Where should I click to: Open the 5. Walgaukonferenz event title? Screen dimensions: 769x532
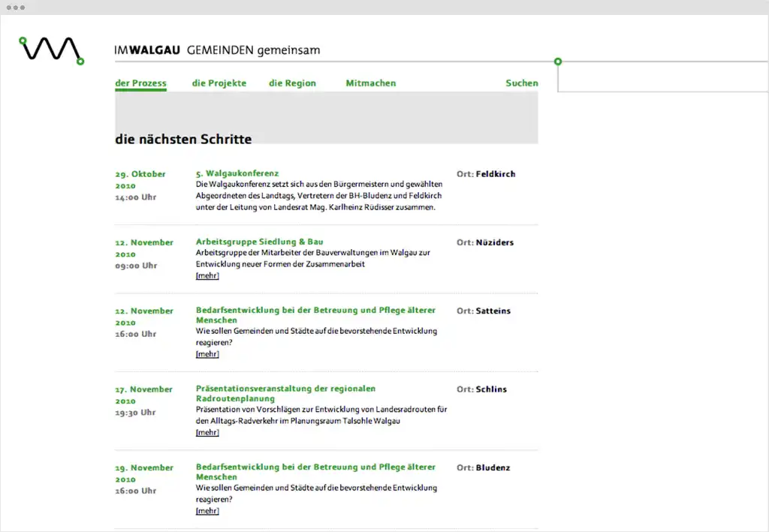point(237,173)
